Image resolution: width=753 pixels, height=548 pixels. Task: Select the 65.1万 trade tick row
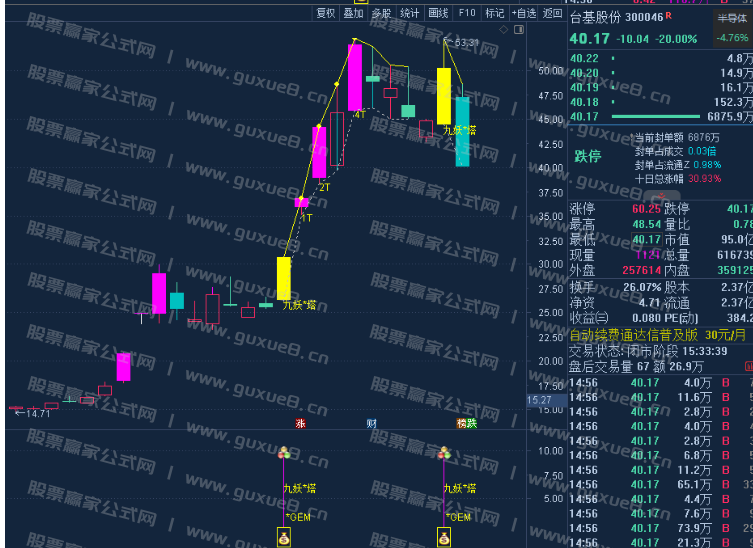(660, 484)
